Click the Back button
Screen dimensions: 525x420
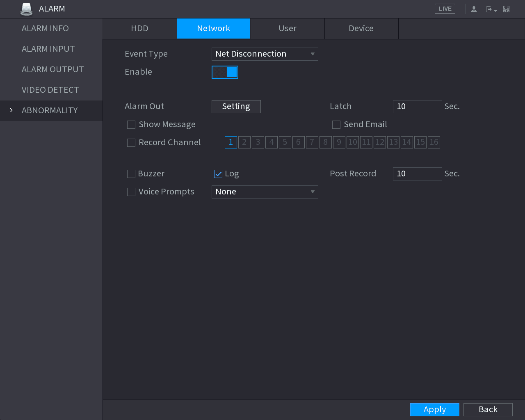(488, 410)
